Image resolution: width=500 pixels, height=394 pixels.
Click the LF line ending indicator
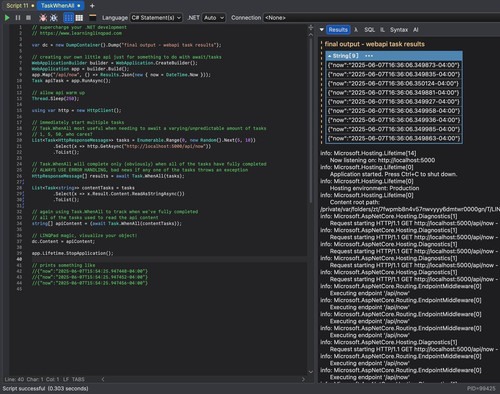(x=66, y=379)
